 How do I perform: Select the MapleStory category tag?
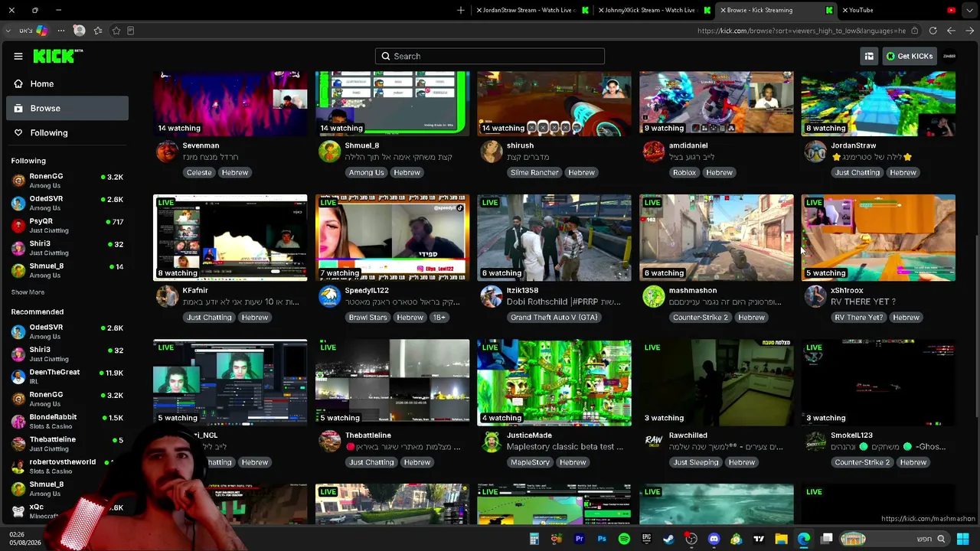530,462
